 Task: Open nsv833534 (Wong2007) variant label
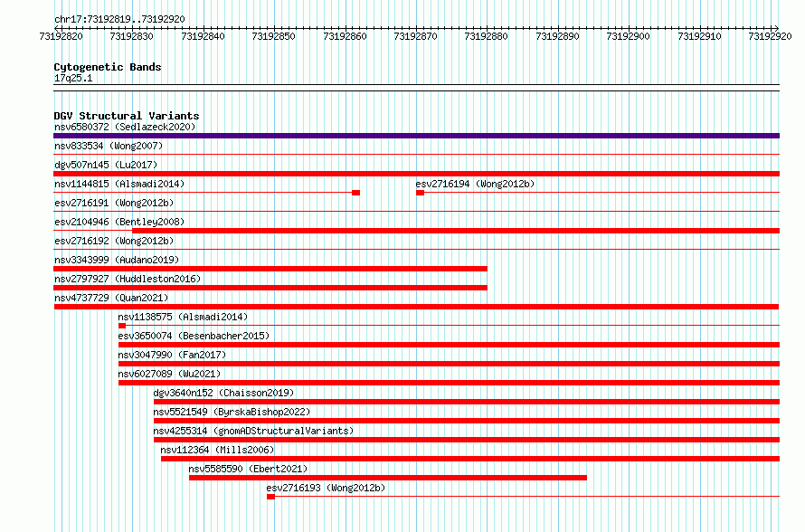[109, 146]
